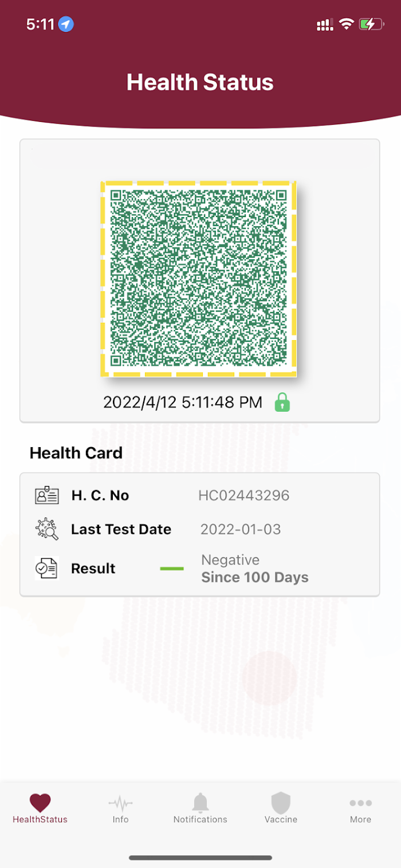Viewport: 401px width, 868px height.
Task: Tap the QR timestamp 2022/4/12 5:11:48 PM
Action: pyautogui.click(x=183, y=403)
